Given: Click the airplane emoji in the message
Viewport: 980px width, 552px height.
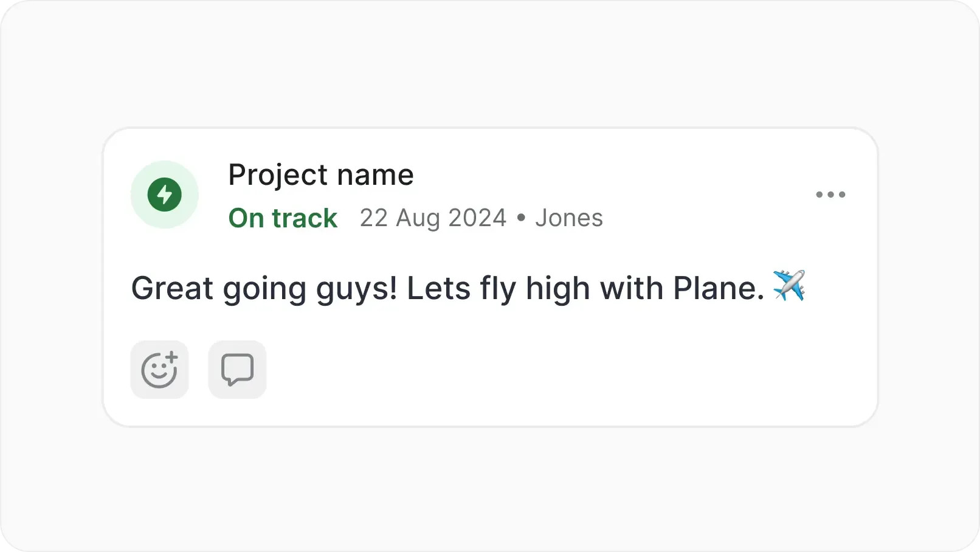Looking at the screenshot, I should pos(789,286).
